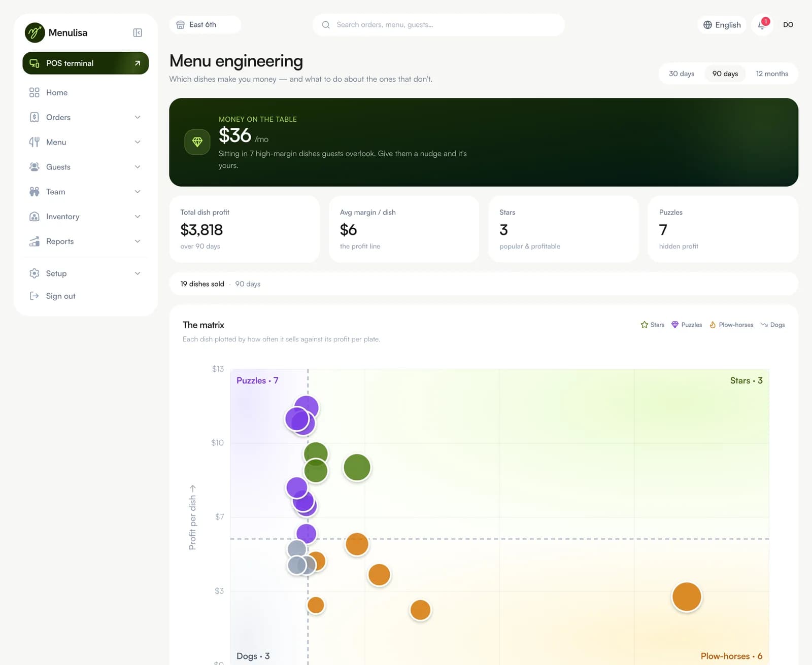This screenshot has height=665, width=812.
Task: Open the POS terminal button
Action: (x=85, y=63)
